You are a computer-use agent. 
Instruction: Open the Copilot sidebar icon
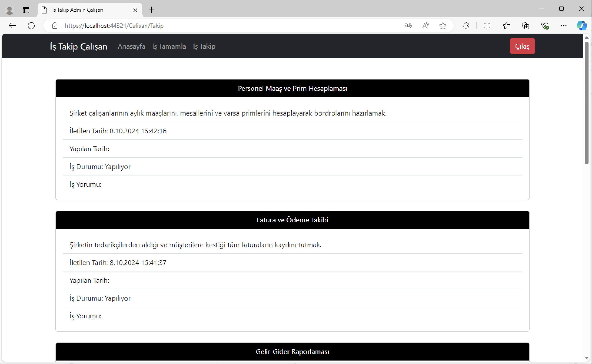tap(582, 25)
